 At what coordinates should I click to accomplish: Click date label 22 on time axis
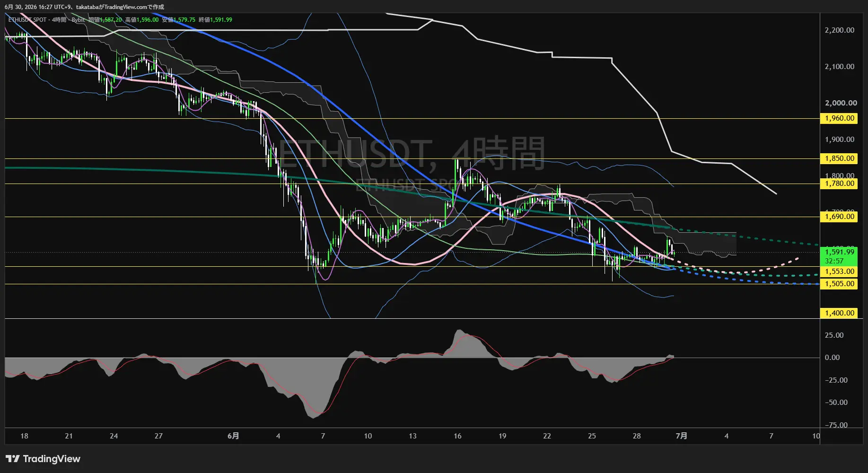(x=547, y=436)
